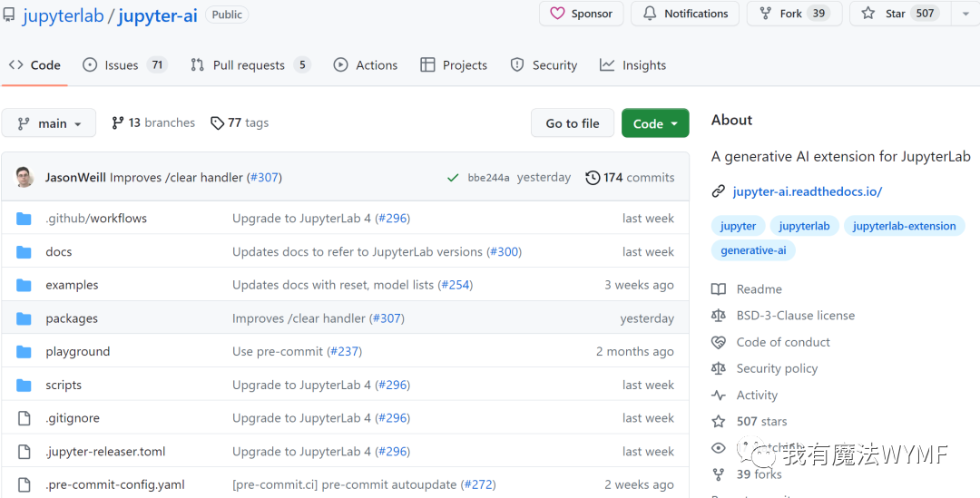Click the Pull requests icon
Screen dimensions: 980x498
(198, 65)
